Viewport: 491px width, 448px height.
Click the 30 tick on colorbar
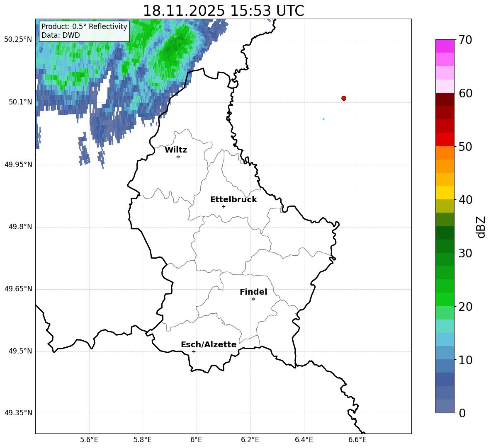465,253
